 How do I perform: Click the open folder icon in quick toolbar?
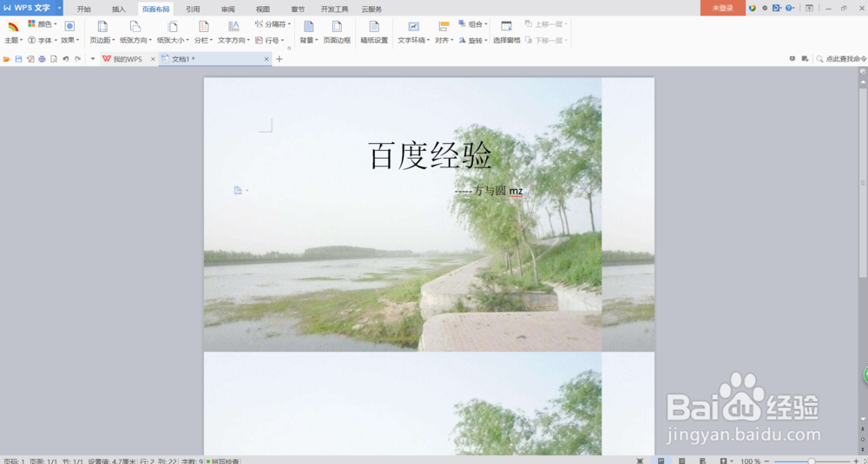[x=7, y=59]
